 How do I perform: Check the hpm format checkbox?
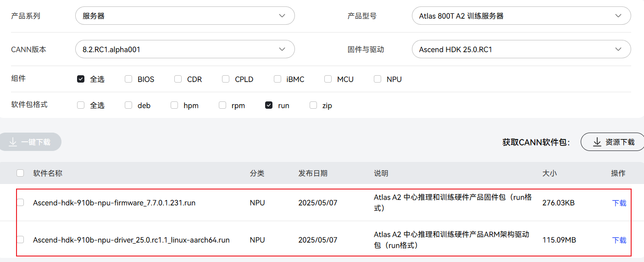coord(174,105)
